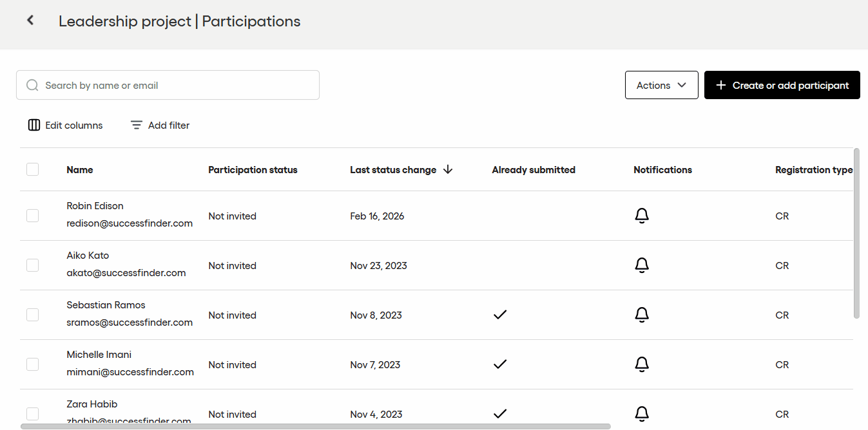Click the notification bell for Robin Edison
This screenshot has width=868, height=430.
642,216
